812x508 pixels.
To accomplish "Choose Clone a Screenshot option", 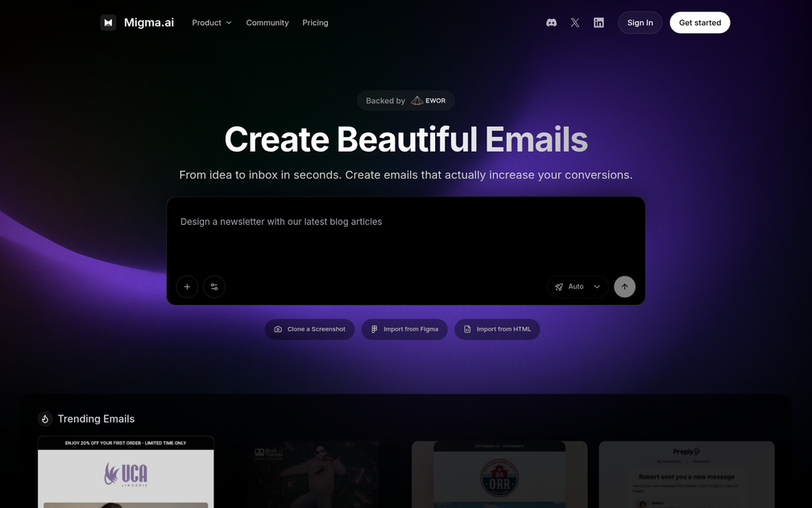I will click(x=310, y=329).
